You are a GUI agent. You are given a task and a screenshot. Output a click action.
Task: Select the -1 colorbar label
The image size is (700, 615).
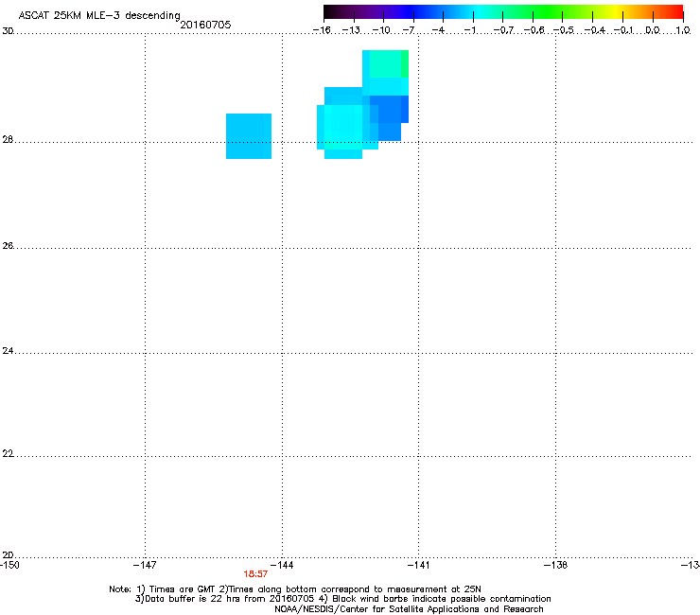[470, 30]
